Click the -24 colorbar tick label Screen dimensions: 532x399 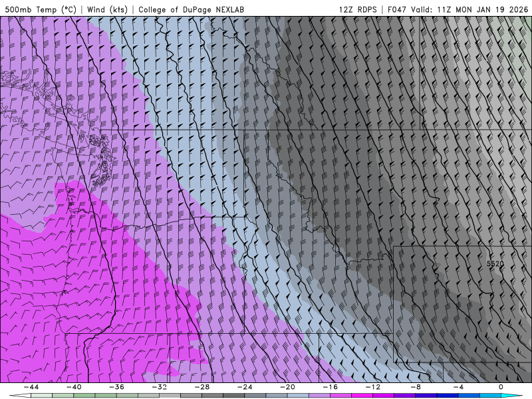point(245,387)
